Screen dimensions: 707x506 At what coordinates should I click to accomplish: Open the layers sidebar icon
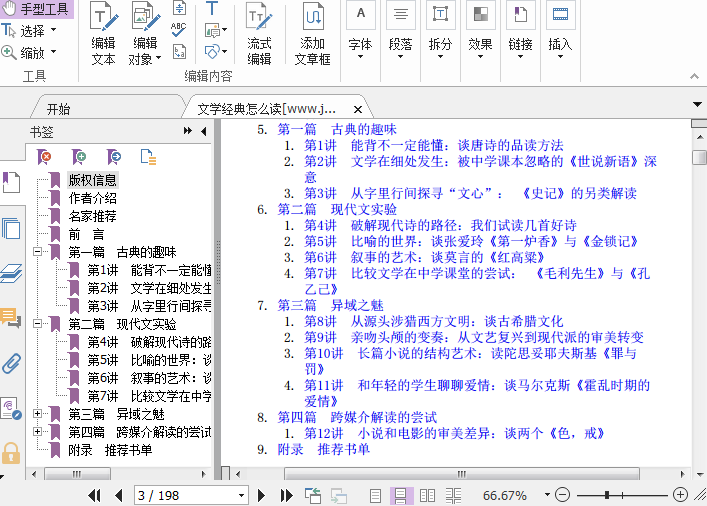click(11, 273)
